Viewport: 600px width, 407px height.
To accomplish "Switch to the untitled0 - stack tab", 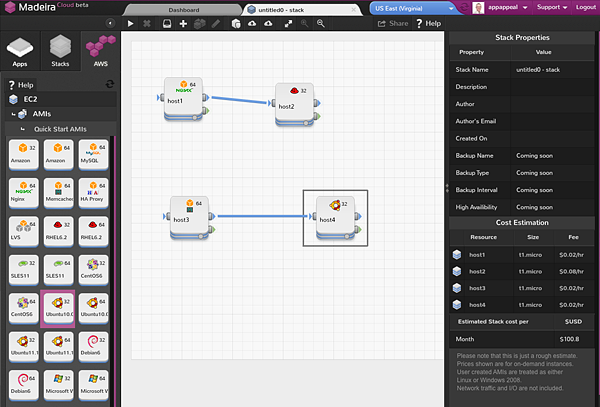I will (x=281, y=10).
